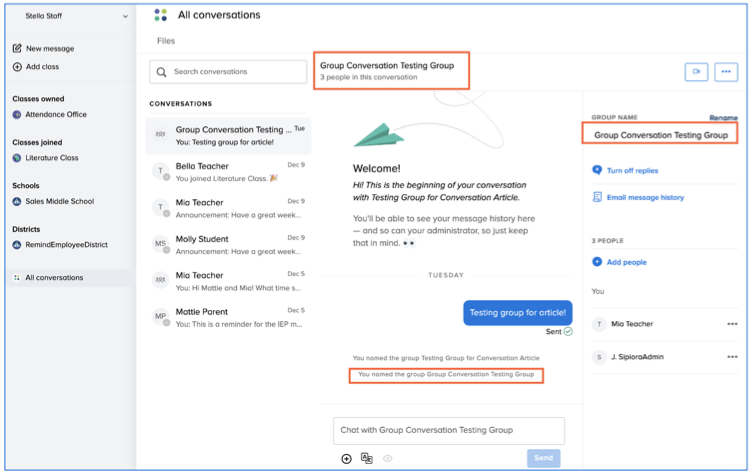Expand the Stella Staff account dropdown

click(x=125, y=16)
